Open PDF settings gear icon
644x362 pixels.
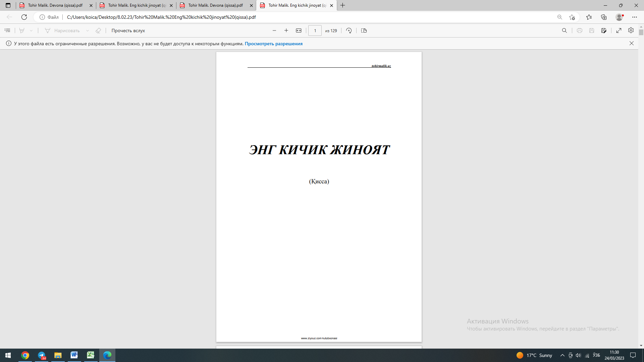[x=631, y=31]
